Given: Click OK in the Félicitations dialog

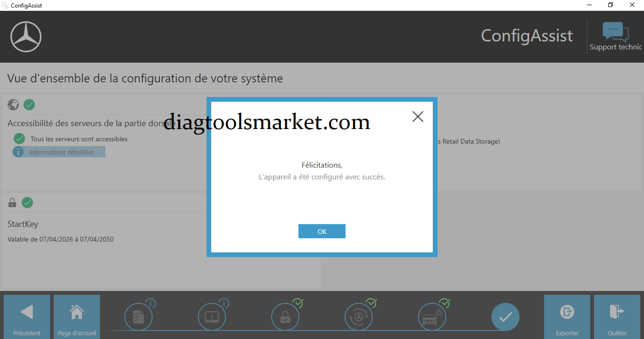Looking at the screenshot, I should tap(322, 231).
